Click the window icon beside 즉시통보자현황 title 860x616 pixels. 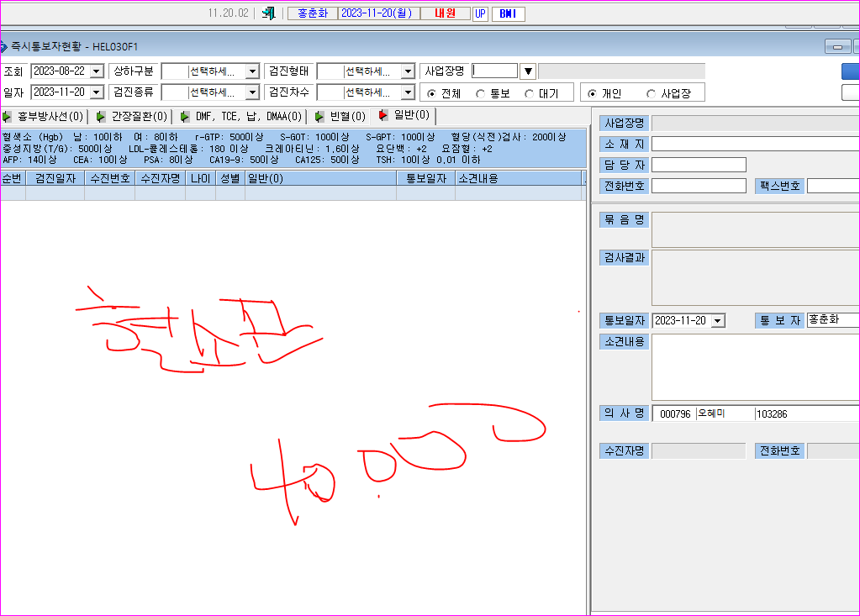(3, 46)
